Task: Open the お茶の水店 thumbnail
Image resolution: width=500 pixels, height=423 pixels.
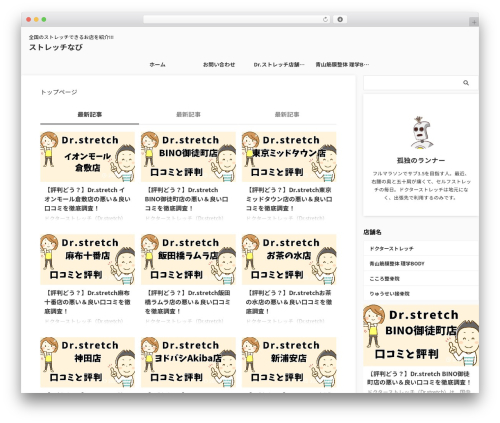Action: coord(289,259)
